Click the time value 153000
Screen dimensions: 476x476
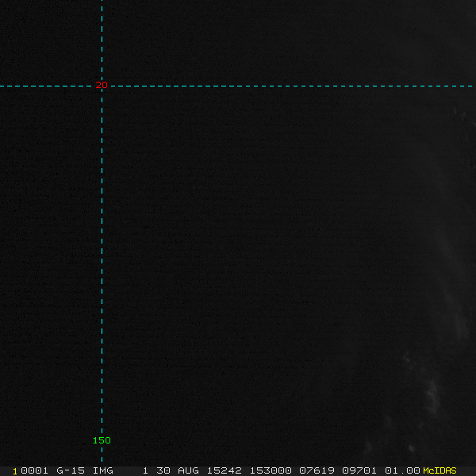pyautogui.click(x=271, y=470)
